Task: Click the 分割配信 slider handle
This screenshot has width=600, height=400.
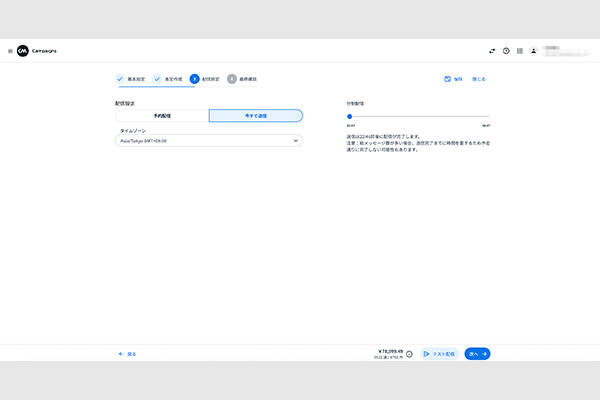Action: tap(349, 117)
